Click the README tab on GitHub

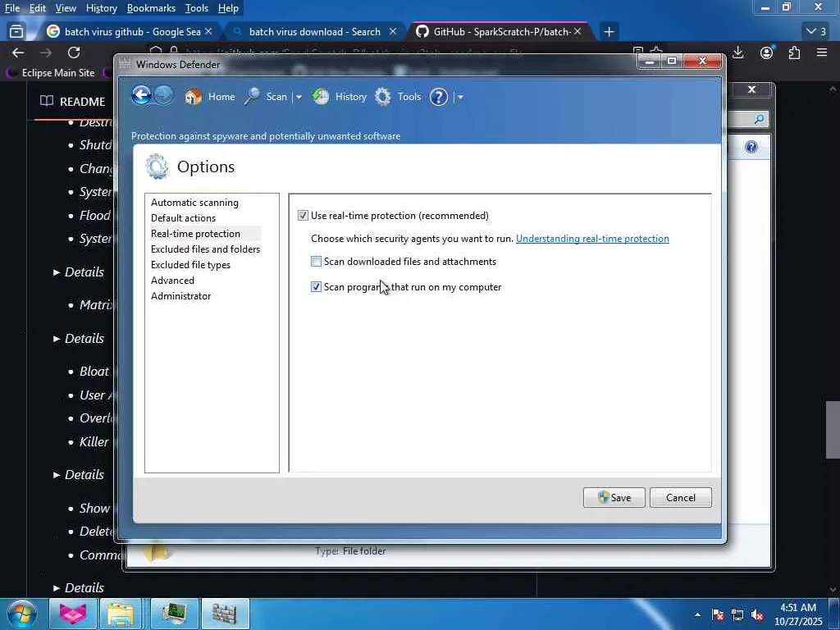73,101
